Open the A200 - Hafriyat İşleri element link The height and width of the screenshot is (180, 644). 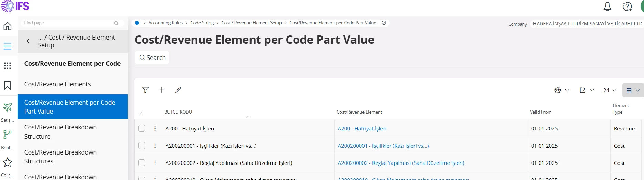pyautogui.click(x=362, y=128)
